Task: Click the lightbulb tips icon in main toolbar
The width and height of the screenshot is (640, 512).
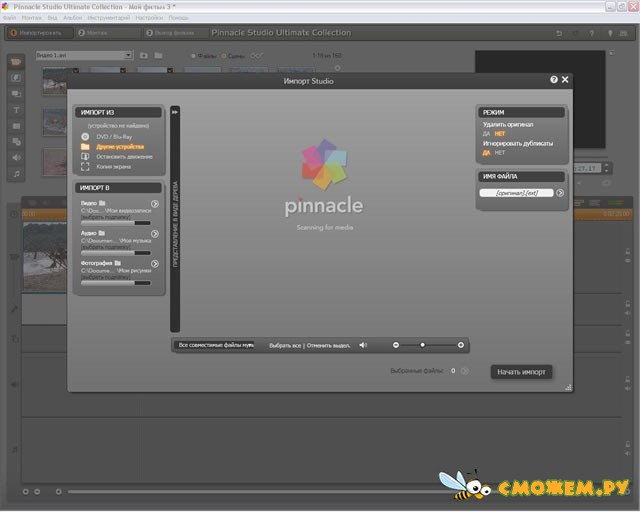Action: 610,33
